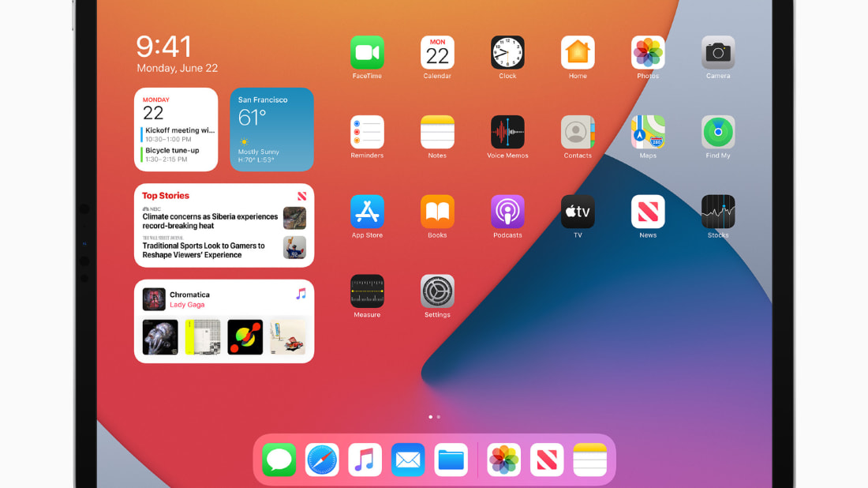
Task: Play the red car album in Music widget
Action: pyautogui.click(x=288, y=336)
